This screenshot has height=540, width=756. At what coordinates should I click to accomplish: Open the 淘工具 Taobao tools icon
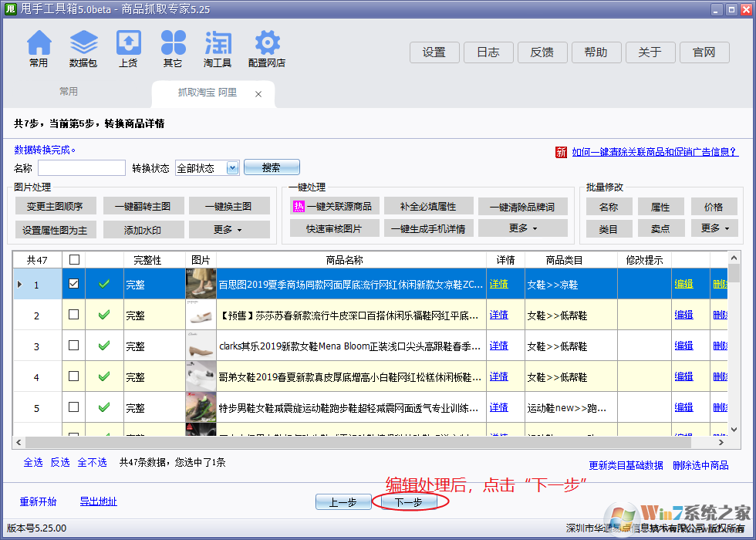[218, 47]
